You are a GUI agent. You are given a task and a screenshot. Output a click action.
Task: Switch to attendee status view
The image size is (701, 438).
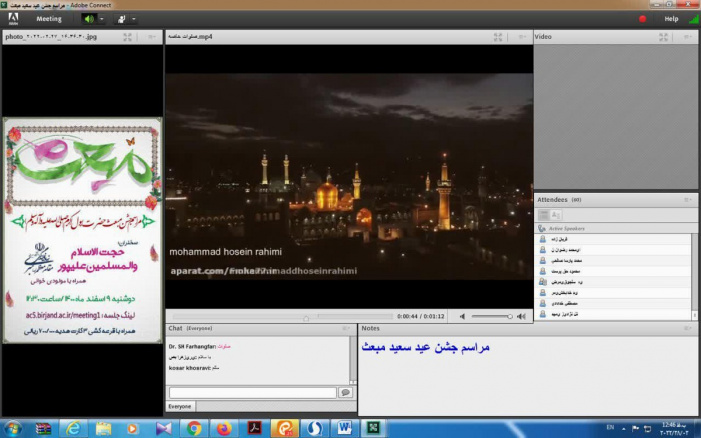(556, 214)
